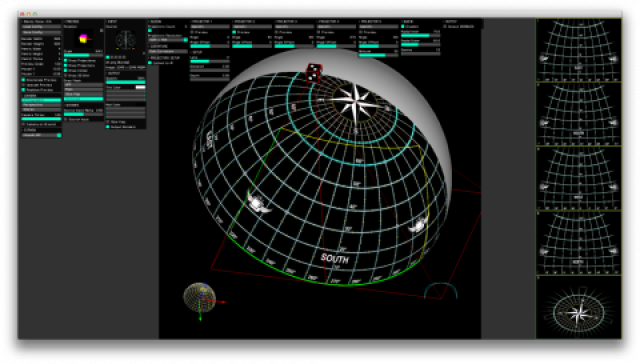This screenshot has width=640, height=364.
Task: Collapse the Projector 1 panel header
Action: click(209, 21)
